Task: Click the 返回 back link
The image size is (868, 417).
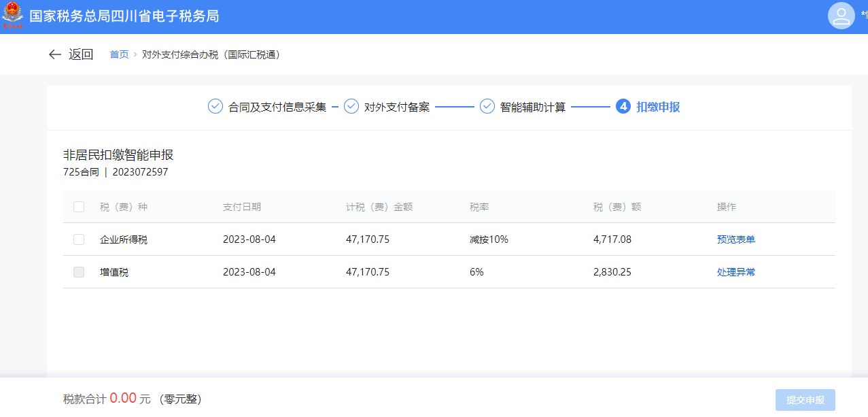Action: 81,54
